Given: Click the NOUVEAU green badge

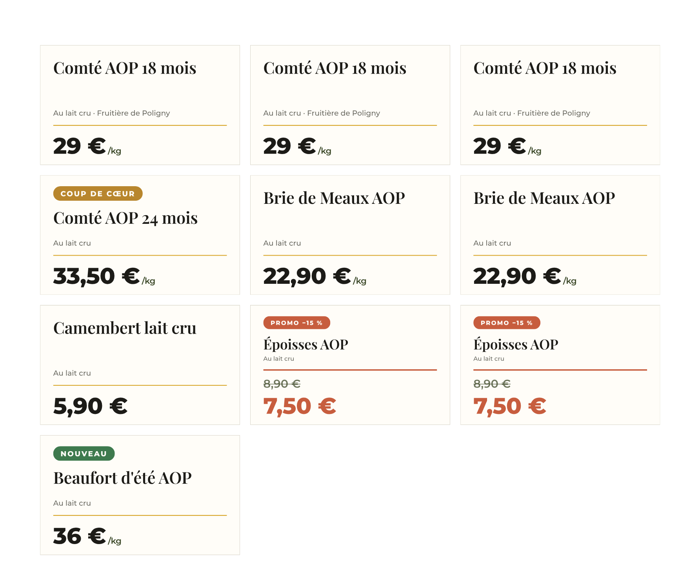Looking at the screenshot, I should click(x=84, y=454).
